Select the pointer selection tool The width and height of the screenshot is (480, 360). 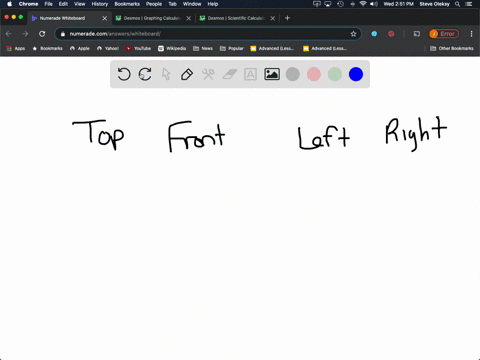click(166, 74)
